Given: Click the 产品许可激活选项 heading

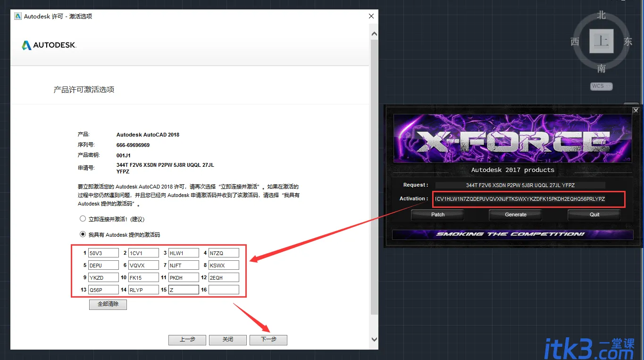Looking at the screenshot, I should (x=84, y=89).
